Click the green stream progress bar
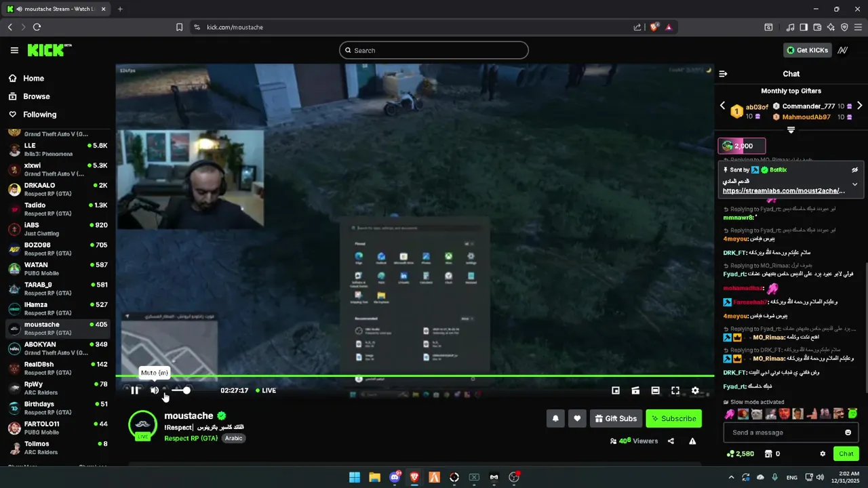This screenshot has width=868, height=488. click(x=414, y=375)
